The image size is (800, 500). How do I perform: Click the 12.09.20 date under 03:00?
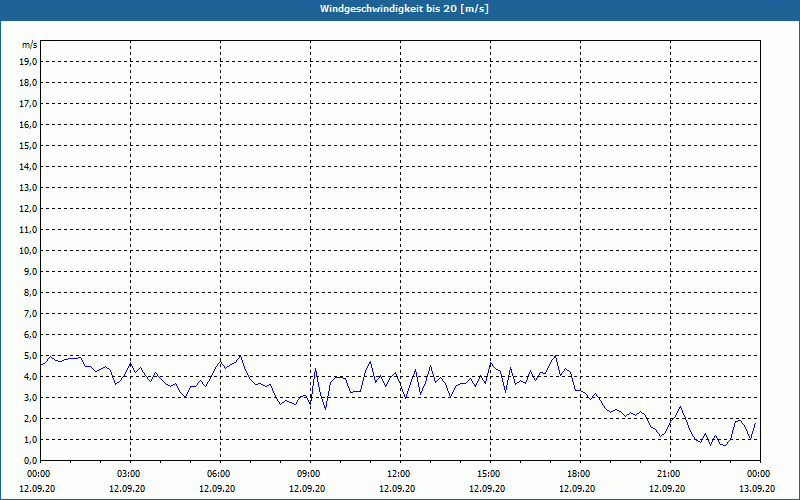click(x=127, y=488)
